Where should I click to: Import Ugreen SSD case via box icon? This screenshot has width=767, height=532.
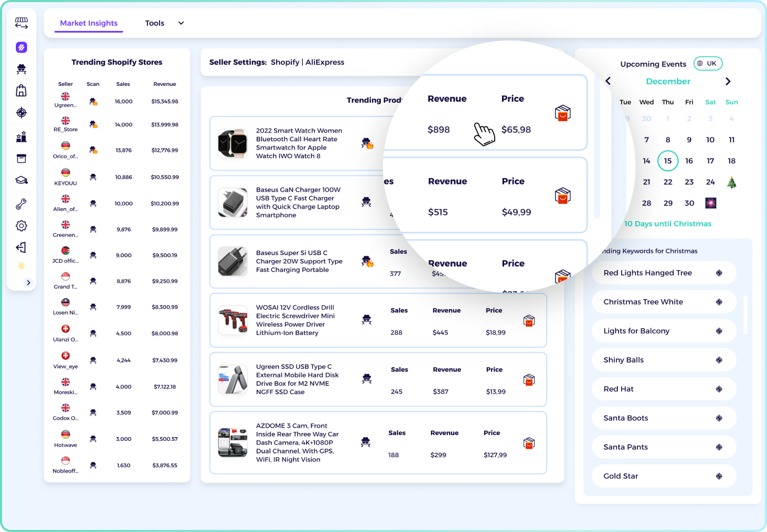coord(529,379)
